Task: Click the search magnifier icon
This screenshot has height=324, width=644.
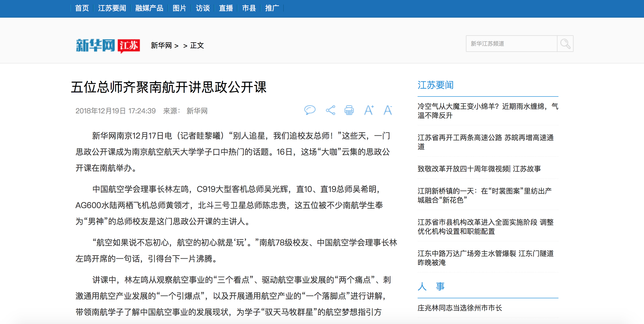Action: (x=565, y=44)
